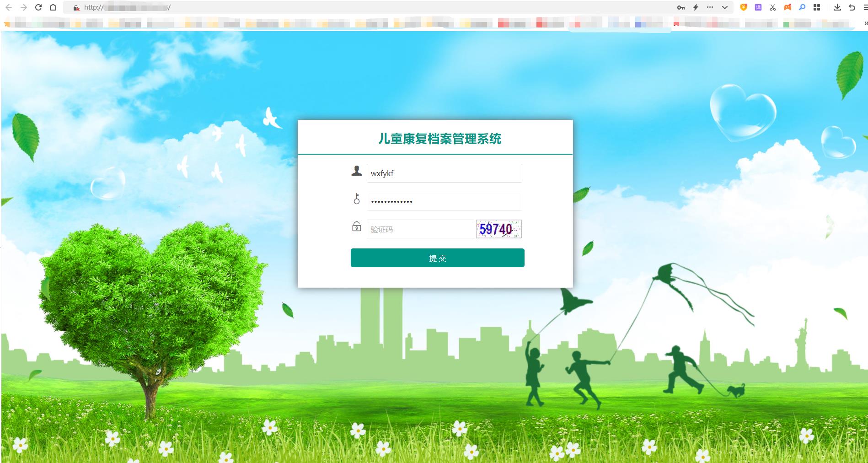This screenshot has width=868, height=463.
Task: Expand hidden bookmarks with double chevron
Action: pyautogui.click(x=865, y=23)
